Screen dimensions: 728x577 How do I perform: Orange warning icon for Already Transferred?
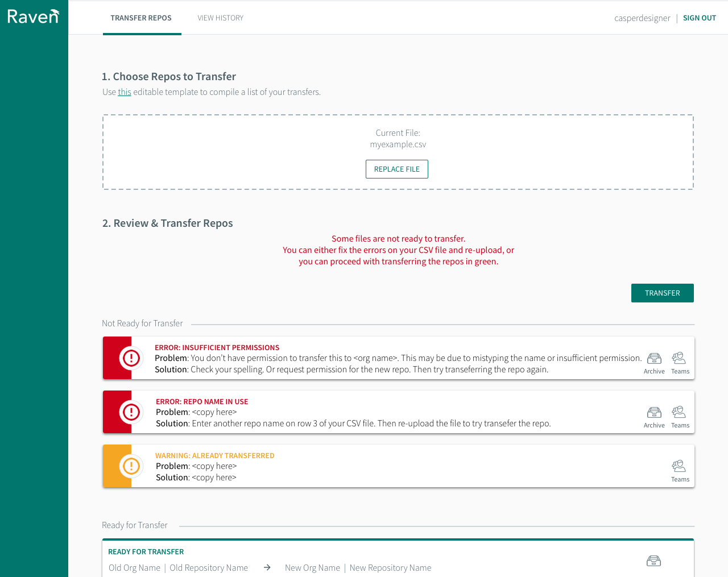tap(131, 466)
